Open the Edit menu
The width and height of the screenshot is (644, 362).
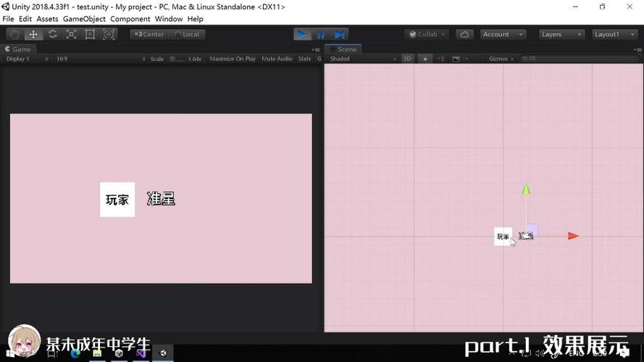(x=25, y=19)
